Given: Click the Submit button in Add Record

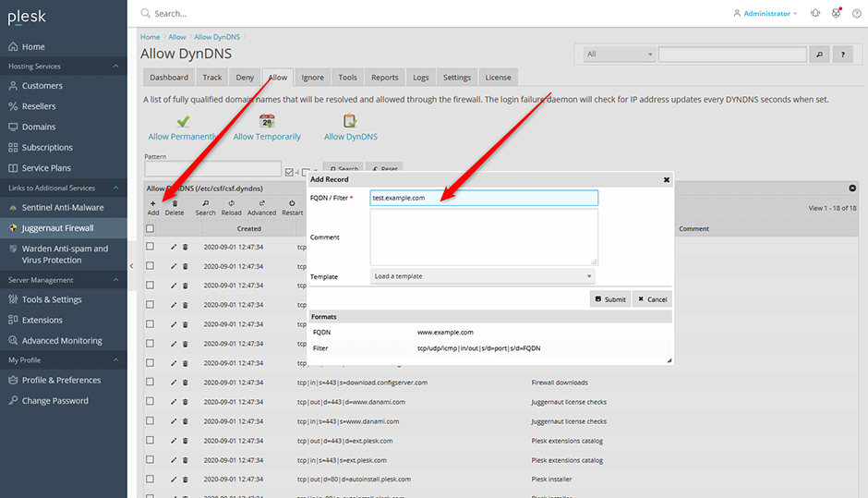Looking at the screenshot, I should coord(610,299).
